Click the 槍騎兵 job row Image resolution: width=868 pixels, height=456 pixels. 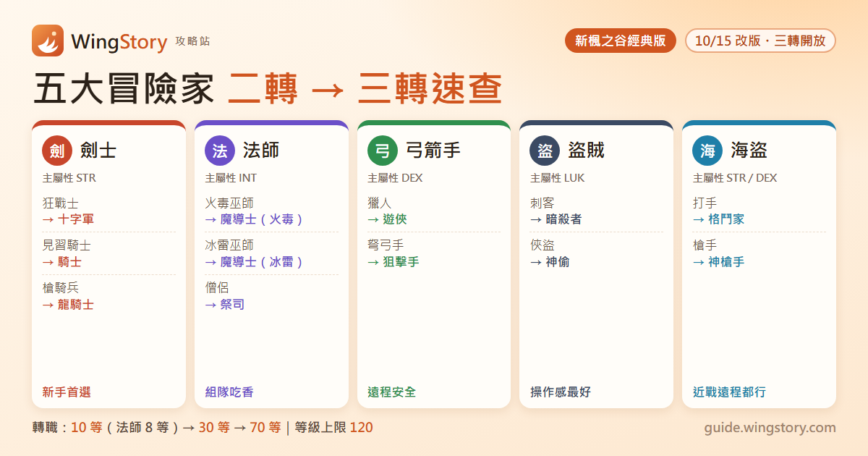tap(60, 288)
